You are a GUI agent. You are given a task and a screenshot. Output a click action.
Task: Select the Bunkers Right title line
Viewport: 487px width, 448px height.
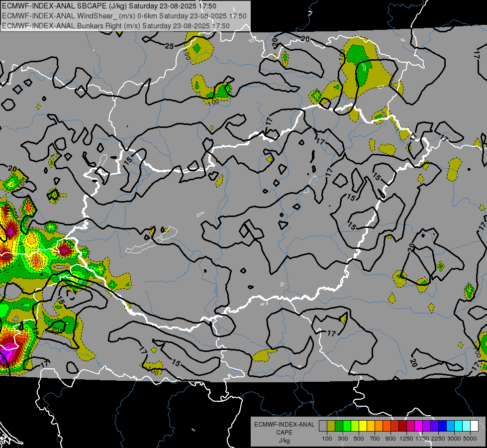tap(116, 26)
